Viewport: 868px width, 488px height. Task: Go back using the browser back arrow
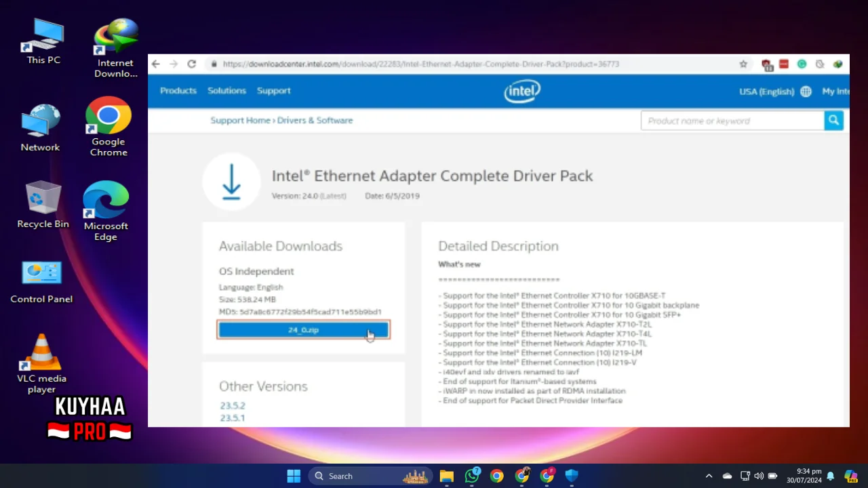[156, 64]
